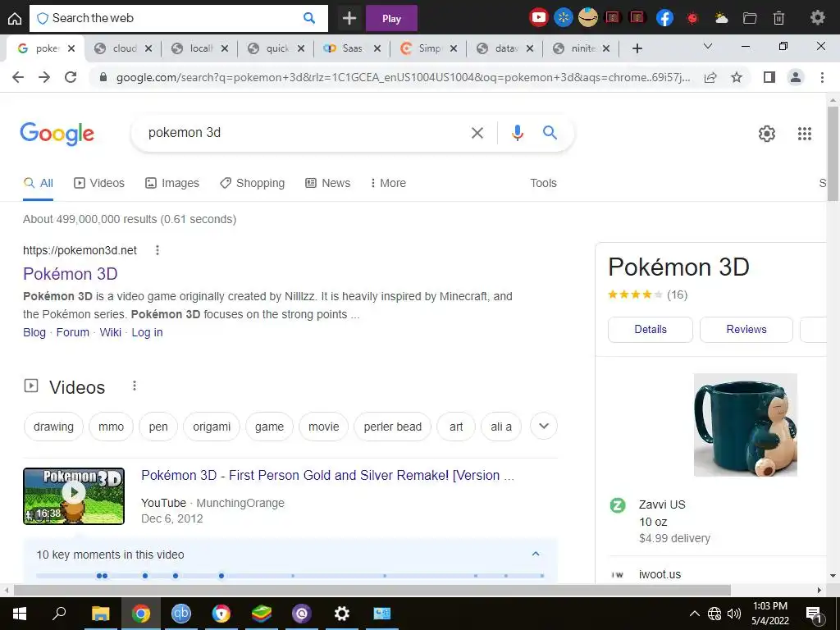Select the 'perler bead' video filter chip
The width and height of the screenshot is (840, 630).
[393, 427]
